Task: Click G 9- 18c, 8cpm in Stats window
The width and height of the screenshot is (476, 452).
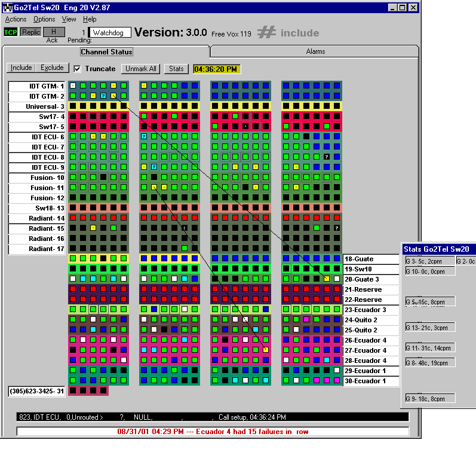Action: (430, 399)
